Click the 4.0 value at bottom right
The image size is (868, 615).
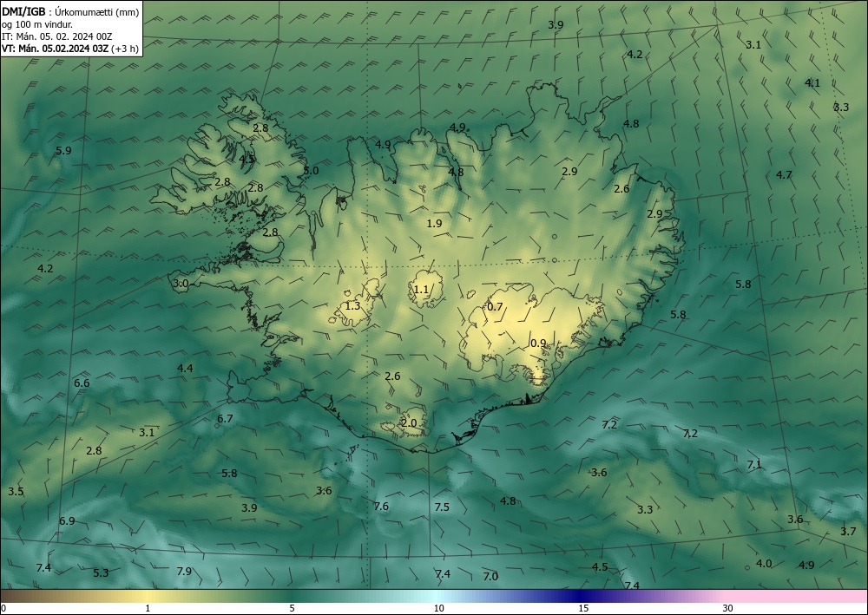764,564
